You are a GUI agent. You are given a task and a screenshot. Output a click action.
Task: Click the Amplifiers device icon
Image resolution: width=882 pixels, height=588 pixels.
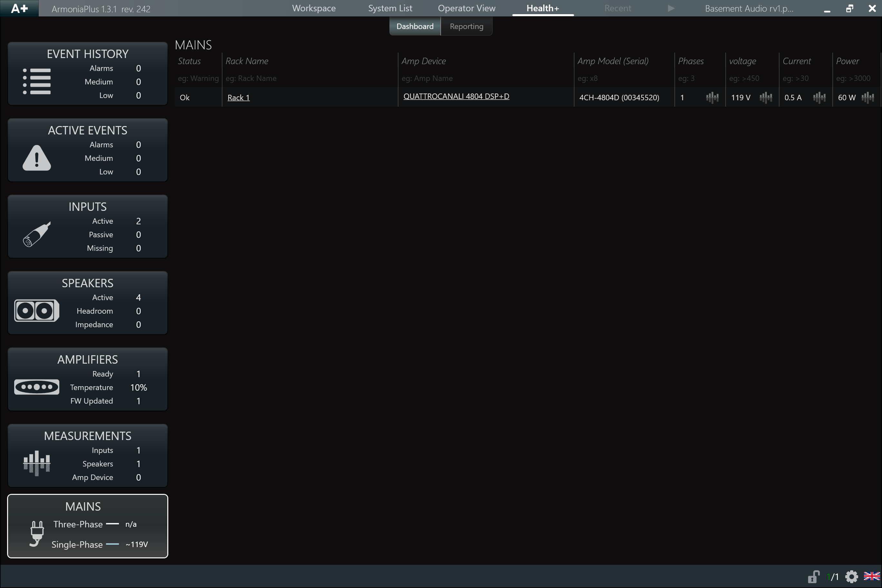(37, 387)
